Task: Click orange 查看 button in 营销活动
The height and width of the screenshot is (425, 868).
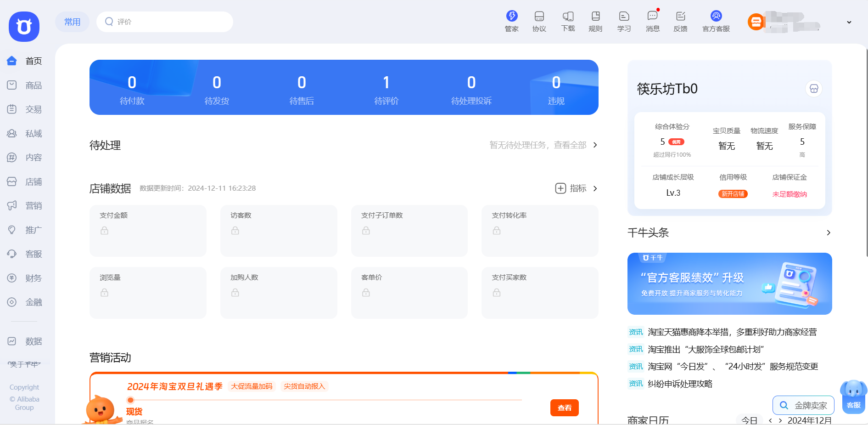Action: click(565, 408)
